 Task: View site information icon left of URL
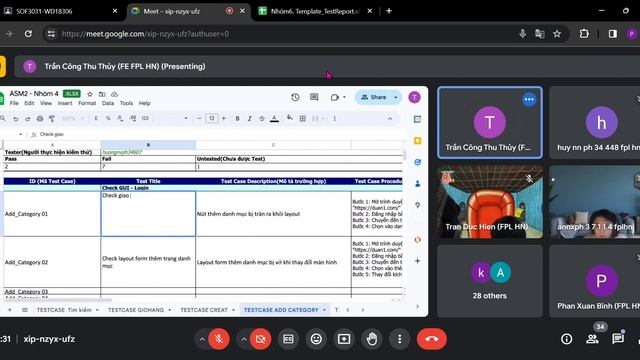point(51,34)
